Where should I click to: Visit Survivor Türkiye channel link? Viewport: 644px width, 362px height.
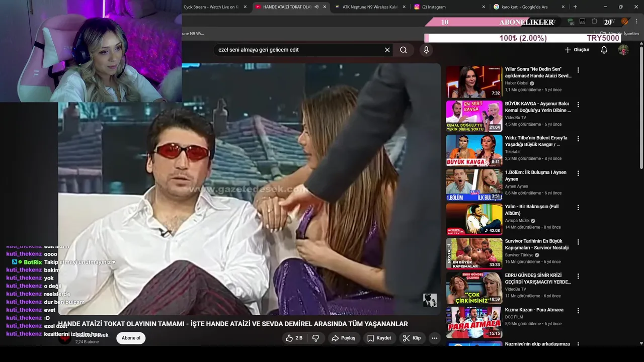(519, 255)
